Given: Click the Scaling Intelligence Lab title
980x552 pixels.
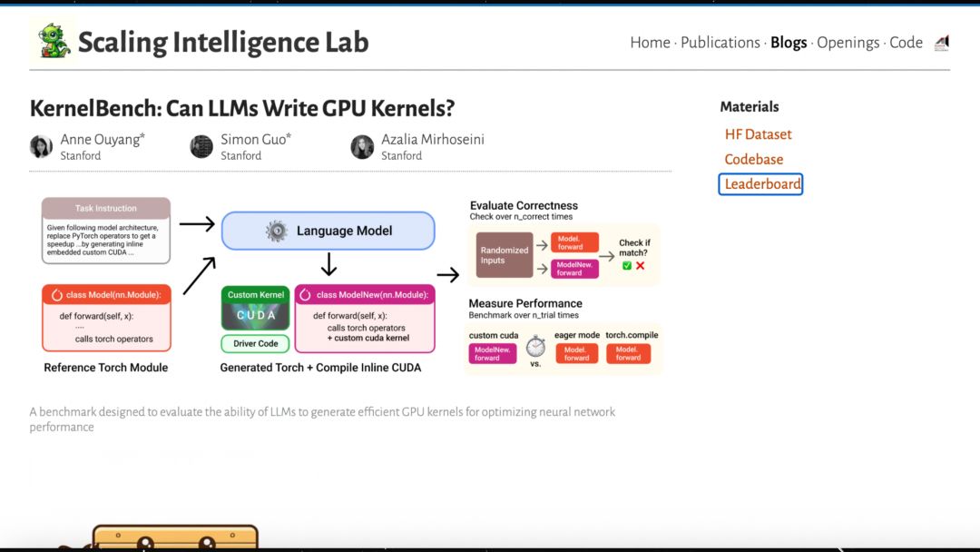Looking at the screenshot, I should 223,43.
